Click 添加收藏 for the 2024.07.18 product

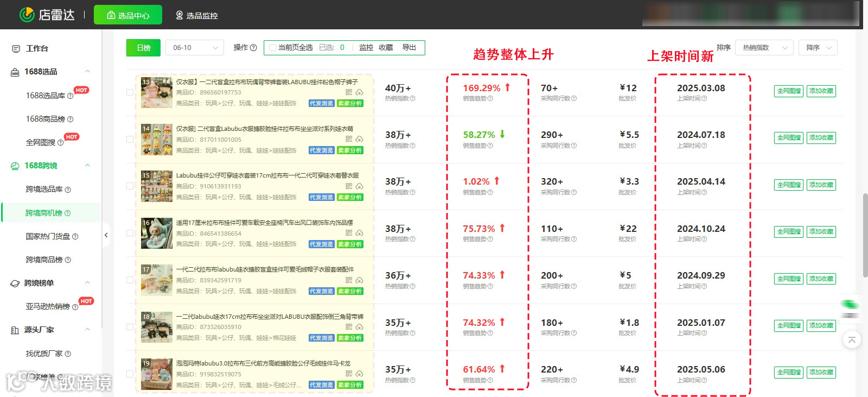coord(821,138)
